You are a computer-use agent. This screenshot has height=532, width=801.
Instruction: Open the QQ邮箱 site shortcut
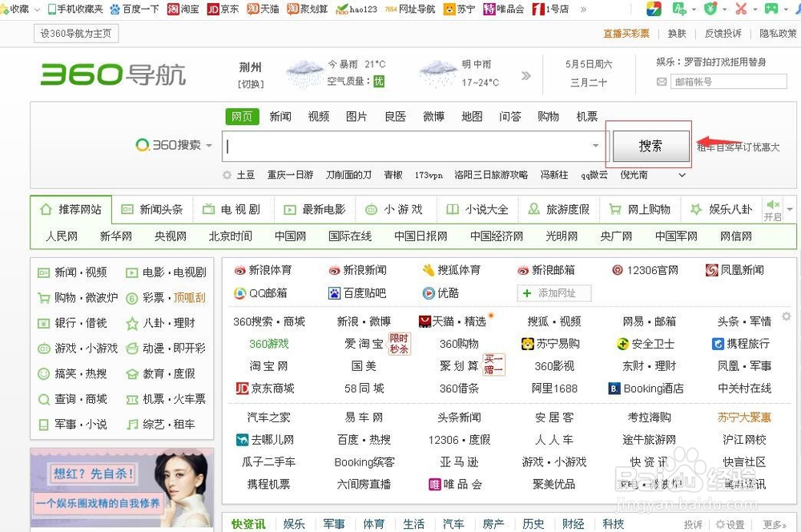[260, 293]
